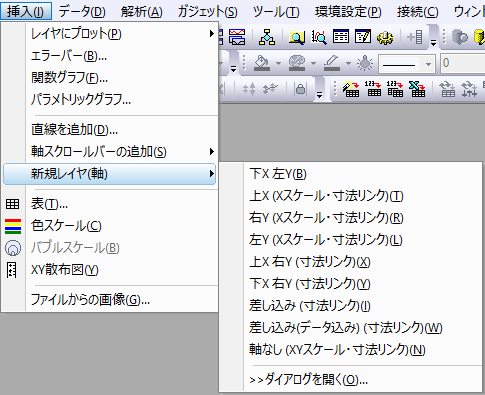Expand the 新規レイヤ(軸) submenu arrow
Screen dimensions: 485x395
(211, 173)
